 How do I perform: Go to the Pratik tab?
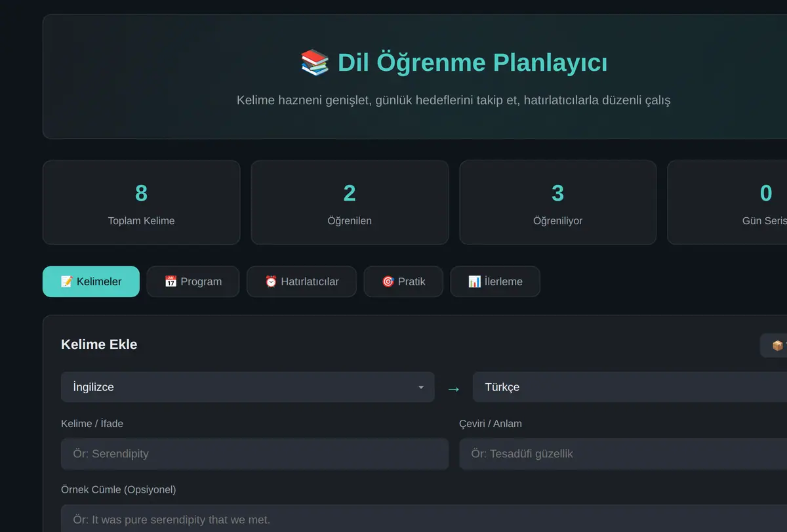click(x=403, y=281)
